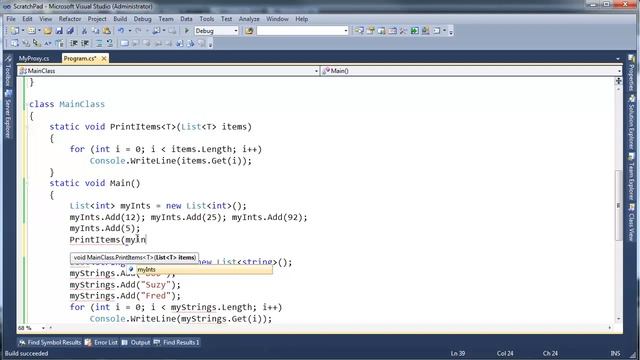Open the Analyze menu
640x360 pixels.
tap(249, 19)
